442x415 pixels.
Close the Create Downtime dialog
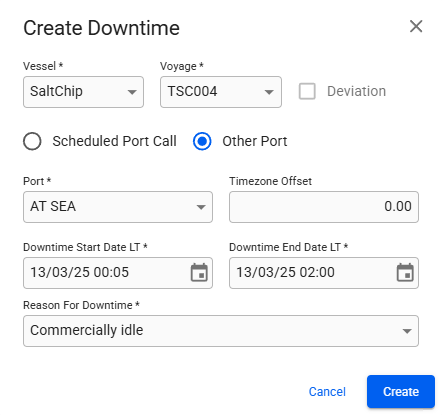click(416, 26)
